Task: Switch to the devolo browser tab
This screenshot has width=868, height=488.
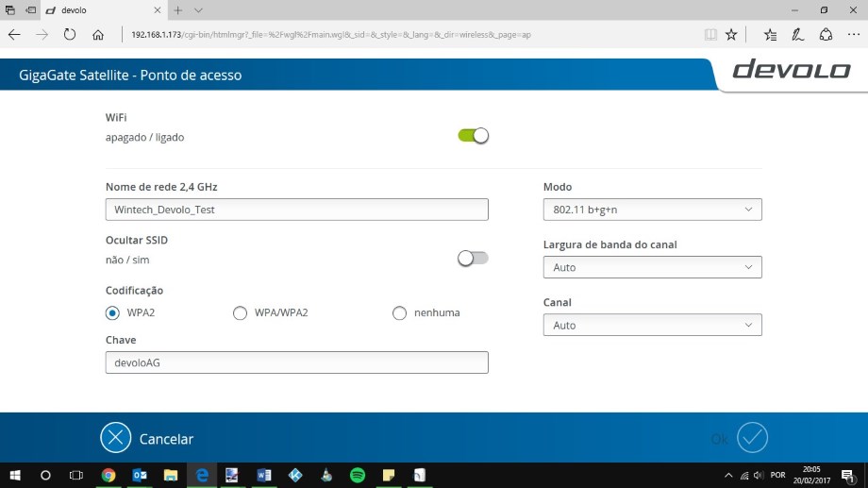Action: [x=94, y=9]
